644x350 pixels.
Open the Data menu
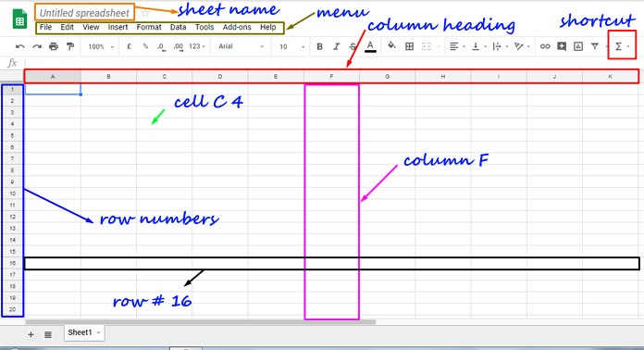[x=178, y=27]
